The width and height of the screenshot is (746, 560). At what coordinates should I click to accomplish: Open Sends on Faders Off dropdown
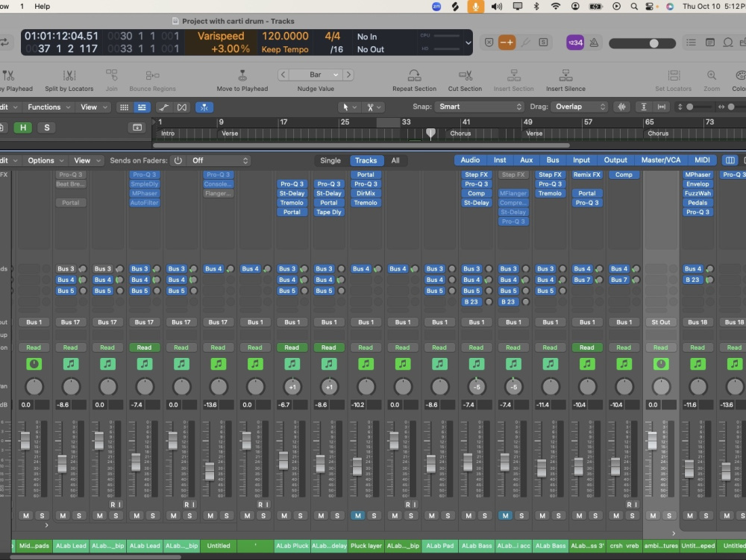point(219,160)
